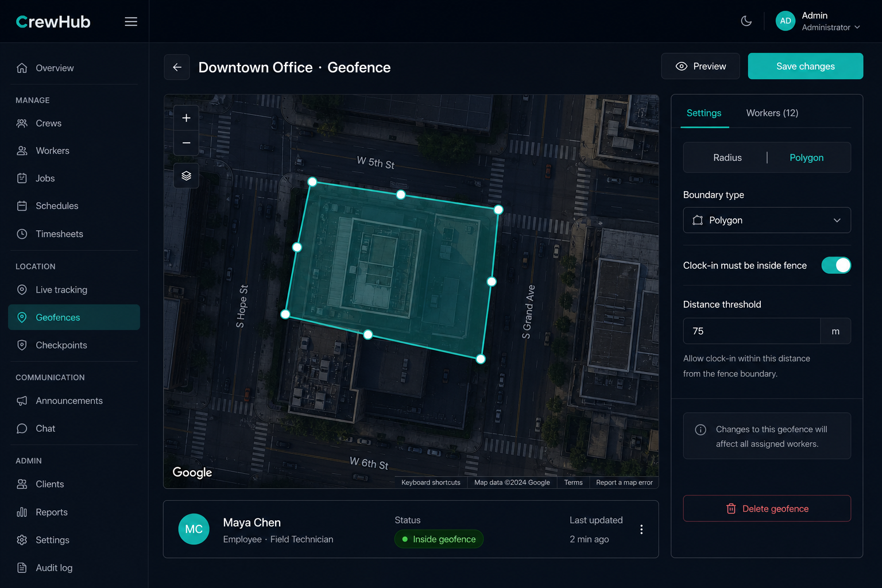Click the Google logo on map
Screen dimensions: 882x588
pos(192,473)
